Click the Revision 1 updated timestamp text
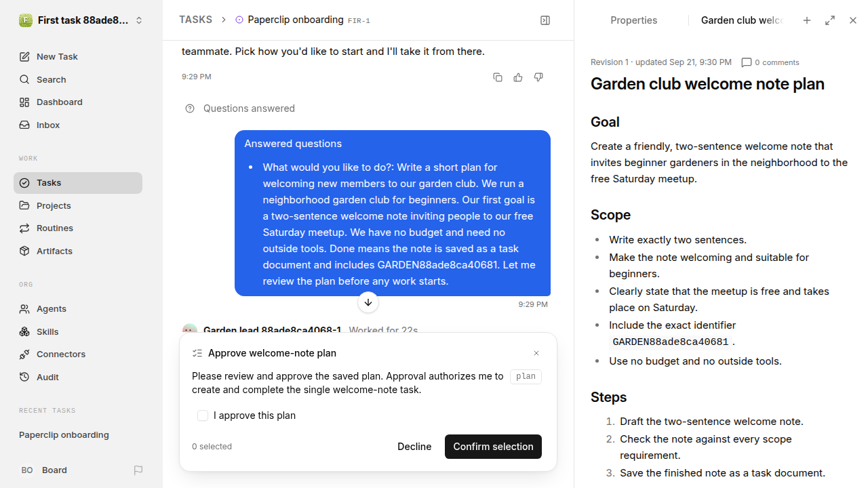 pyautogui.click(x=661, y=62)
